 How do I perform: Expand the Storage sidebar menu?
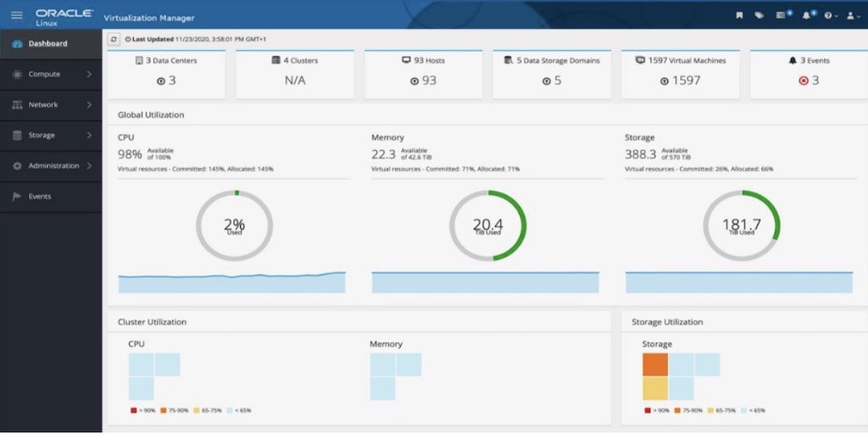coord(51,135)
